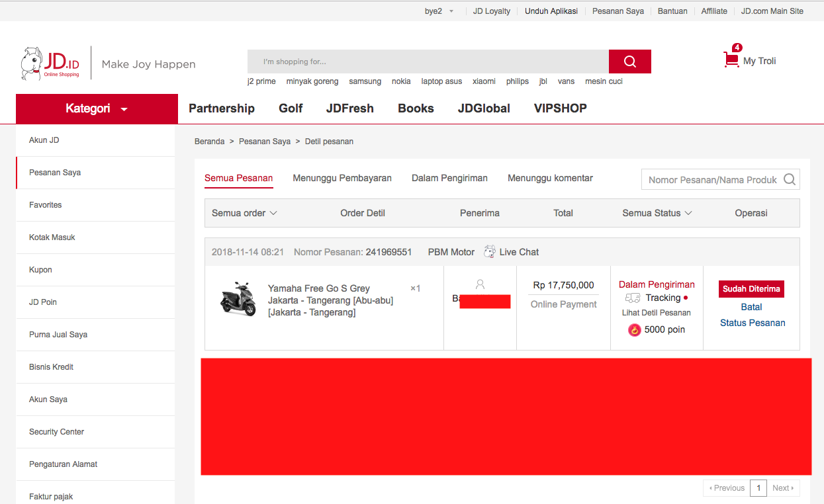Open Pengaturan Alamat in the sidebar

pyautogui.click(x=95, y=464)
